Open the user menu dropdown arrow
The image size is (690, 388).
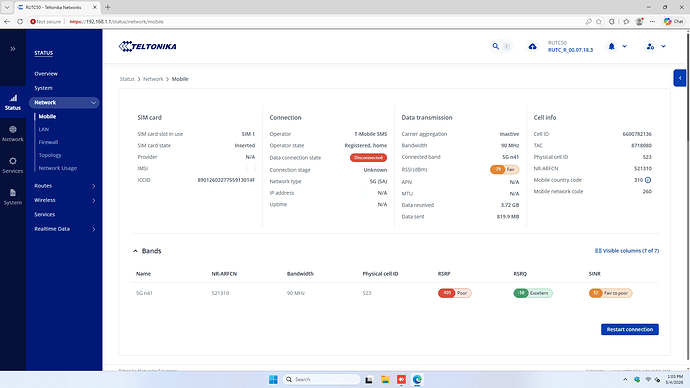663,46
